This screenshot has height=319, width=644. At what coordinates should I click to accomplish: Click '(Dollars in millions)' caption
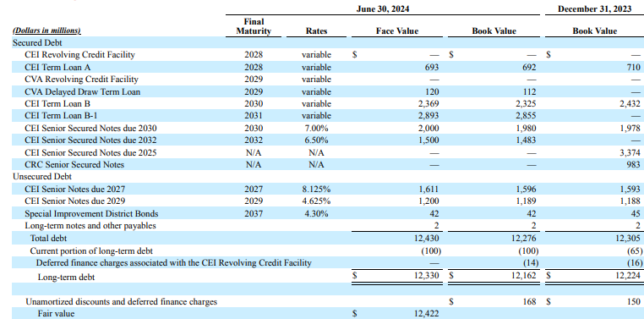(x=46, y=30)
